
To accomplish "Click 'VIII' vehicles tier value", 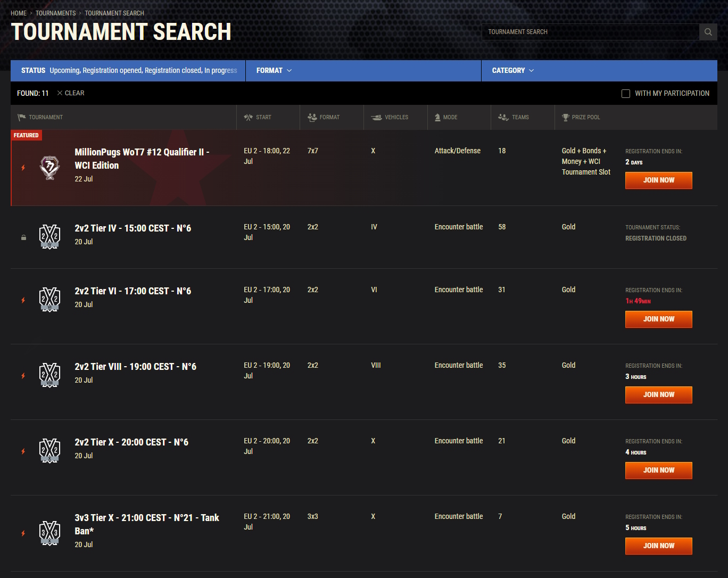I will [x=376, y=366].
